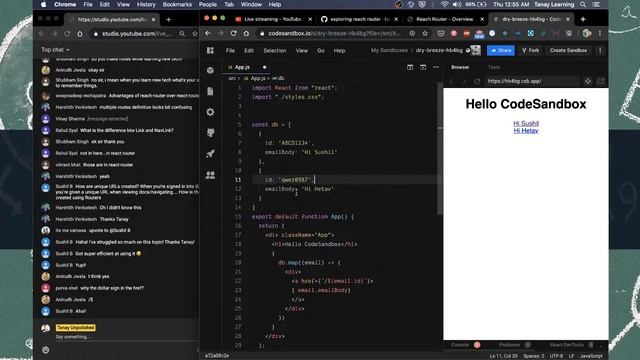Open Chrome three-dot menu in CodeSandbox window
This screenshot has height=360, width=640.
600,33
